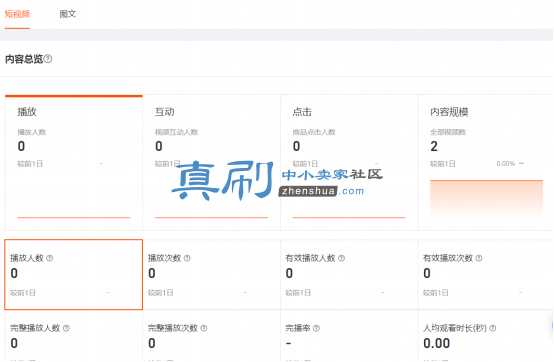The image size is (554, 362).
Task: Click the 全部视频数 value 2
Action: 434,146
